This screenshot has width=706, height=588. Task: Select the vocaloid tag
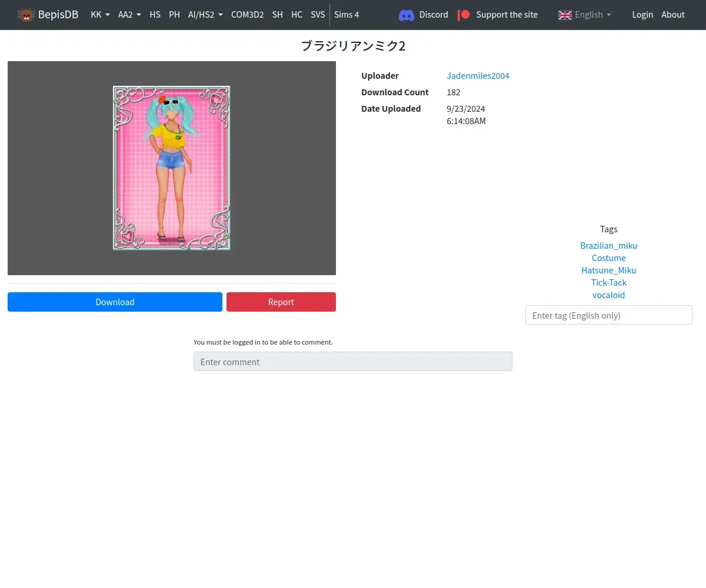click(x=609, y=295)
